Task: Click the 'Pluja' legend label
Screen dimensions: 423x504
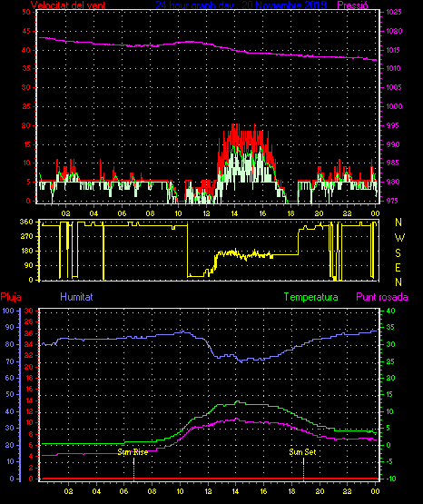Action: point(11,297)
